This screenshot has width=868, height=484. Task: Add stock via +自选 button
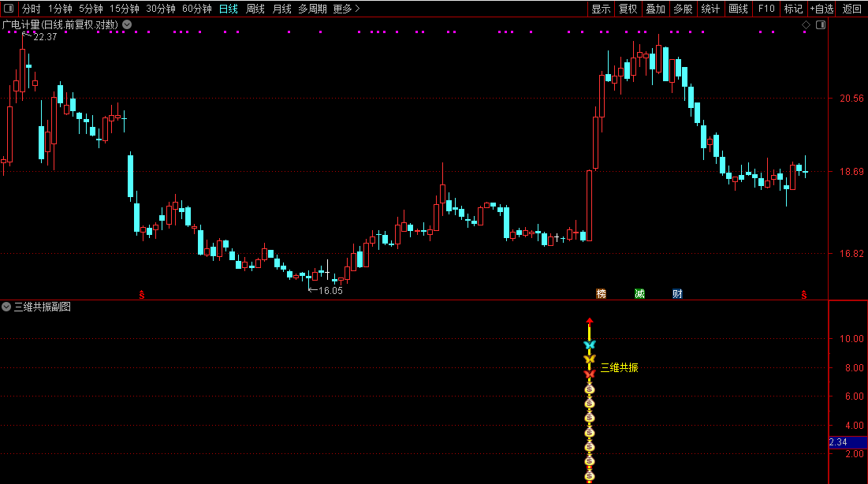[822, 9]
